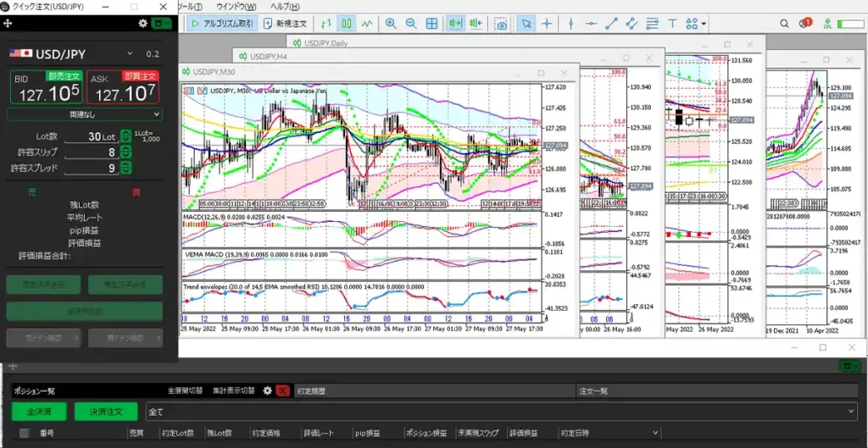The height and width of the screenshot is (448, 868).
Task: Switch to the 約定履歴 tab
Action: coord(312,391)
